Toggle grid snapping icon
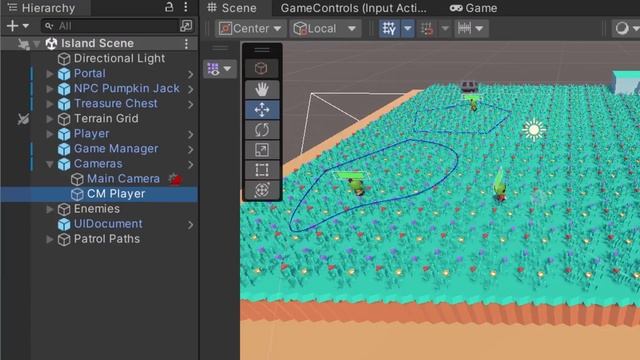 (x=389, y=29)
